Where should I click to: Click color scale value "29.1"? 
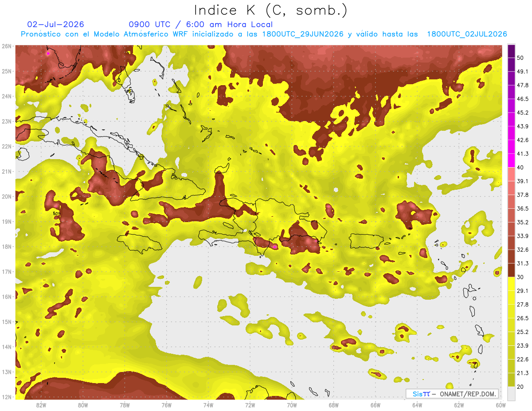click(x=523, y=291)
